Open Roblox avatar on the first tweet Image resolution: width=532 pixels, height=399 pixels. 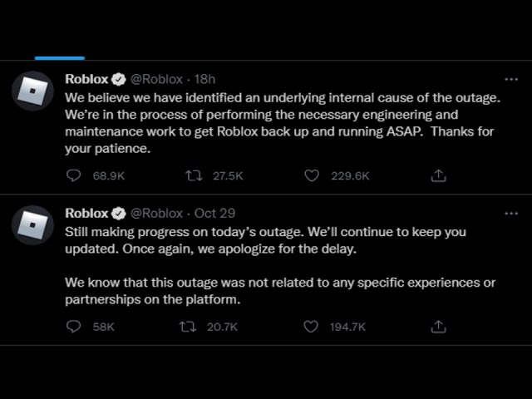coord(32,91)
